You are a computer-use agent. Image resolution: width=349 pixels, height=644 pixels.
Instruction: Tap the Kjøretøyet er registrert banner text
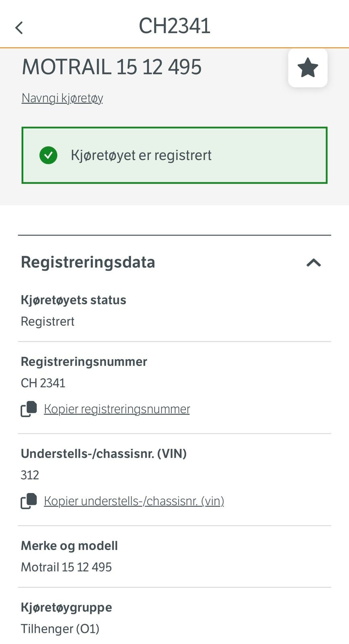(141, 155)
